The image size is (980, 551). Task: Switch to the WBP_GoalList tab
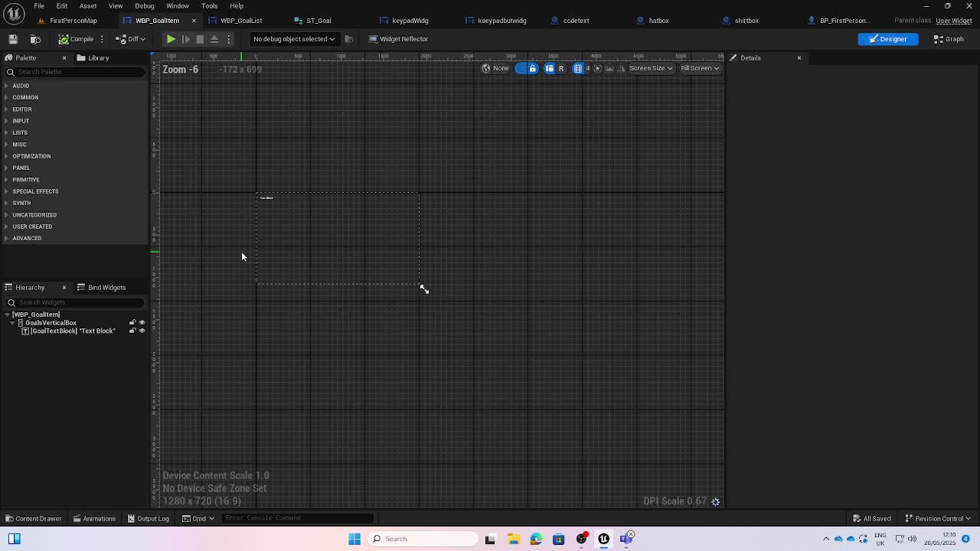click(x=240, y=21)
